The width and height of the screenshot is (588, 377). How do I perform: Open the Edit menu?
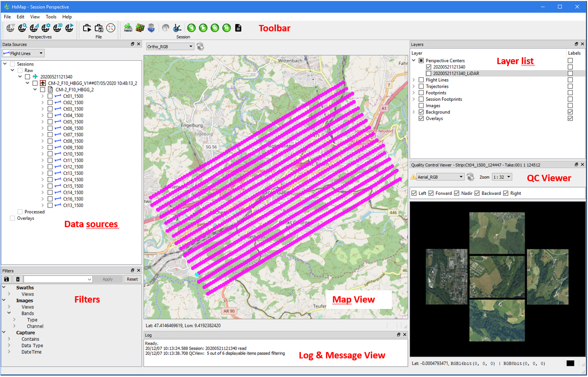point(21,17)
